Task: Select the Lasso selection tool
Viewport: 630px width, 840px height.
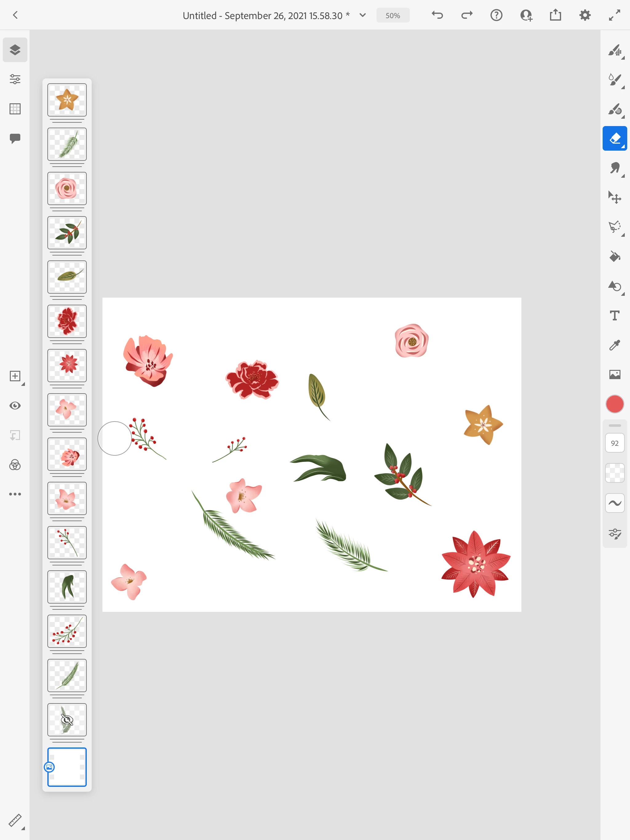Action: pyautogui.click(x=614, y=227)
